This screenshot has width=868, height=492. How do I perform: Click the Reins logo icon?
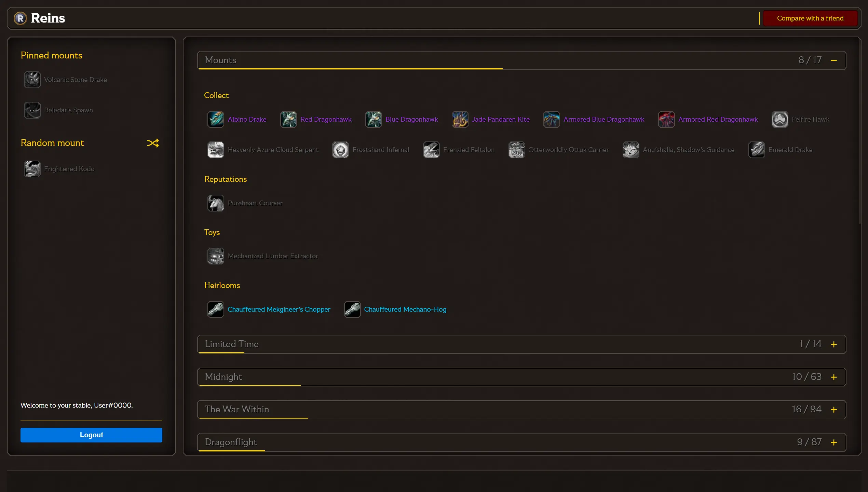[x=20, y=18]
